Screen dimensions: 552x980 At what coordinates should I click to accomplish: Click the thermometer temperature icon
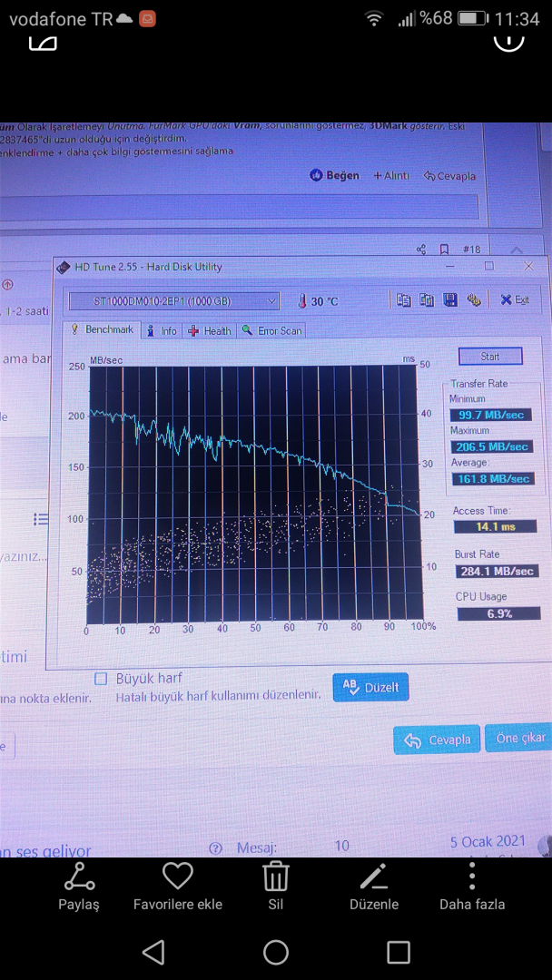(x=302, y=301)
